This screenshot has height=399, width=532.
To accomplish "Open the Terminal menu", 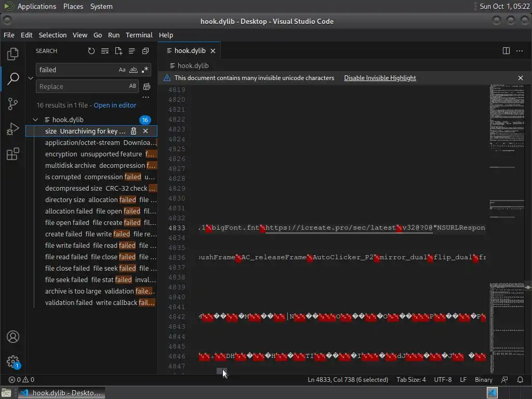I will coord(139,35).
